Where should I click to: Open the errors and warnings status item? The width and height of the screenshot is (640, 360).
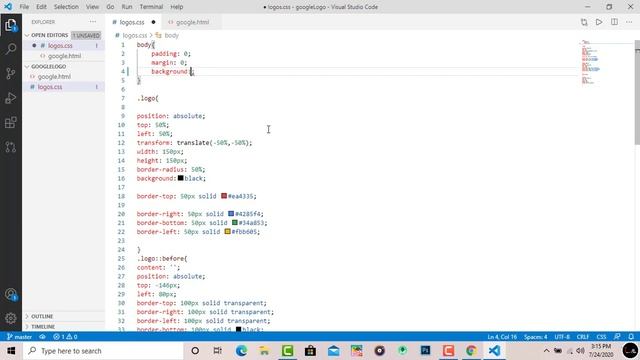point(65,337)
